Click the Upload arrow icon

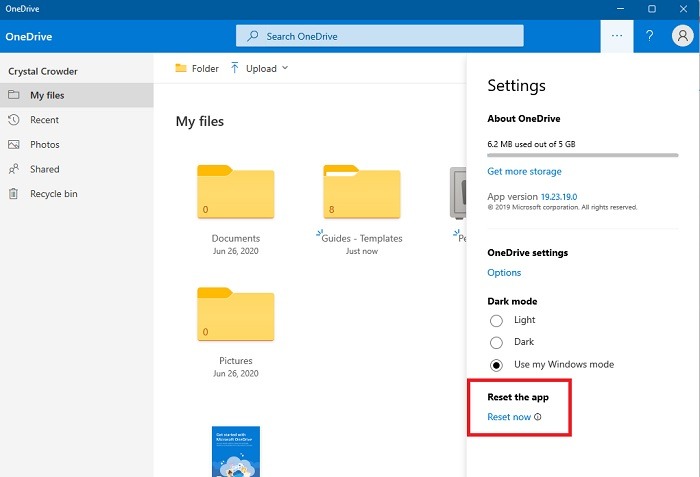coord(234,68)
